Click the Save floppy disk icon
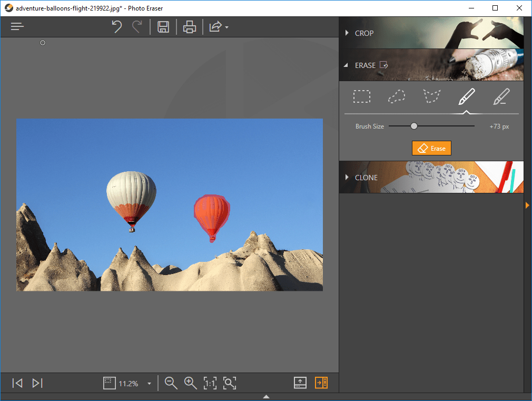This screenshot has height=401, width=532. click(x=163, y=27)
